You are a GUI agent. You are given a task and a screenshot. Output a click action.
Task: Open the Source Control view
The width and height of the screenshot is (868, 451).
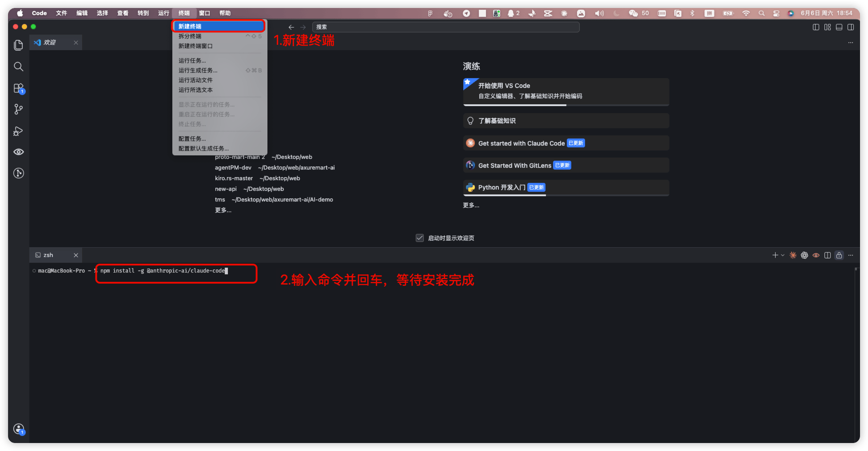coord(18,109)
